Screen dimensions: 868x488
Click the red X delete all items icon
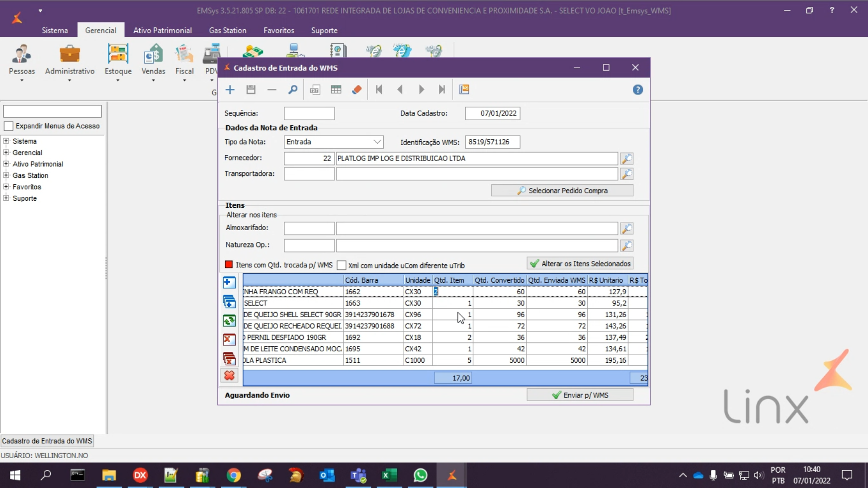pyautogui.click(x=229, y=376)
